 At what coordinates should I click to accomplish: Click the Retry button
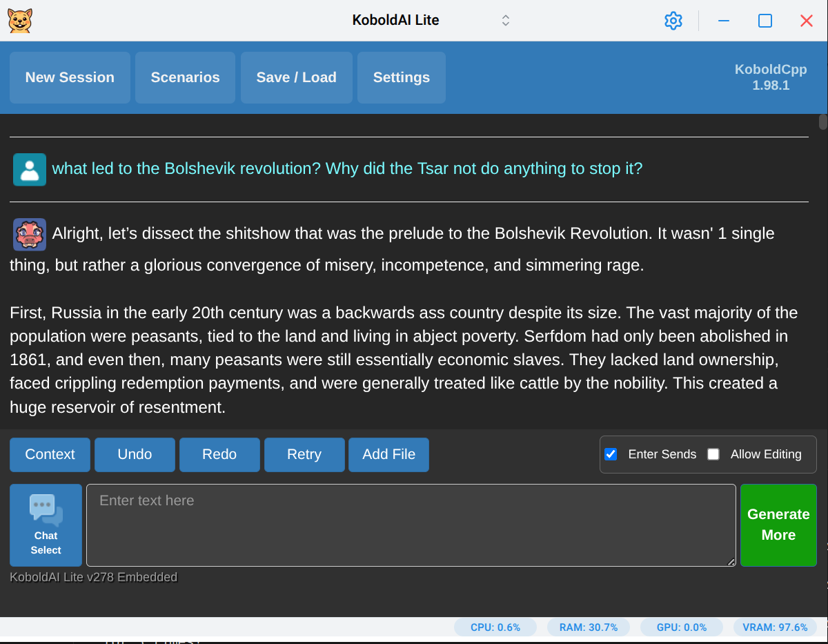304,455
